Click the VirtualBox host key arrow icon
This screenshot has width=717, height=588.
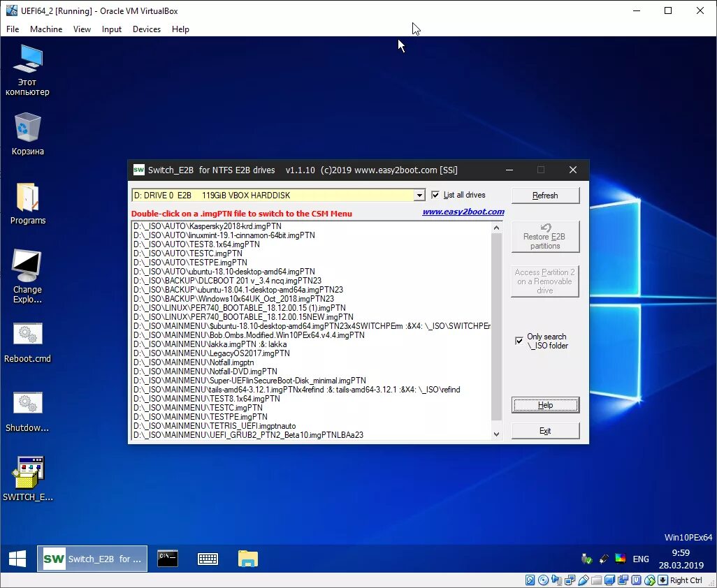[662, 580]
